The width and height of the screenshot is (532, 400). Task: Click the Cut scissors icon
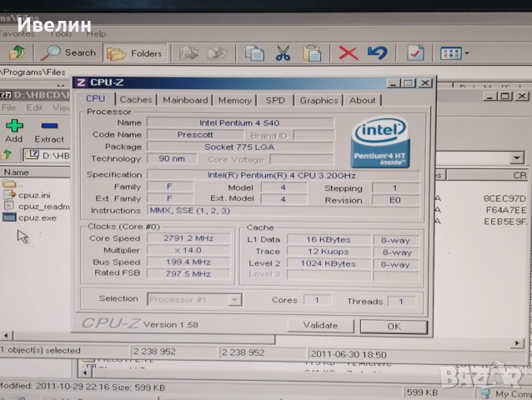tap(283, 53)
